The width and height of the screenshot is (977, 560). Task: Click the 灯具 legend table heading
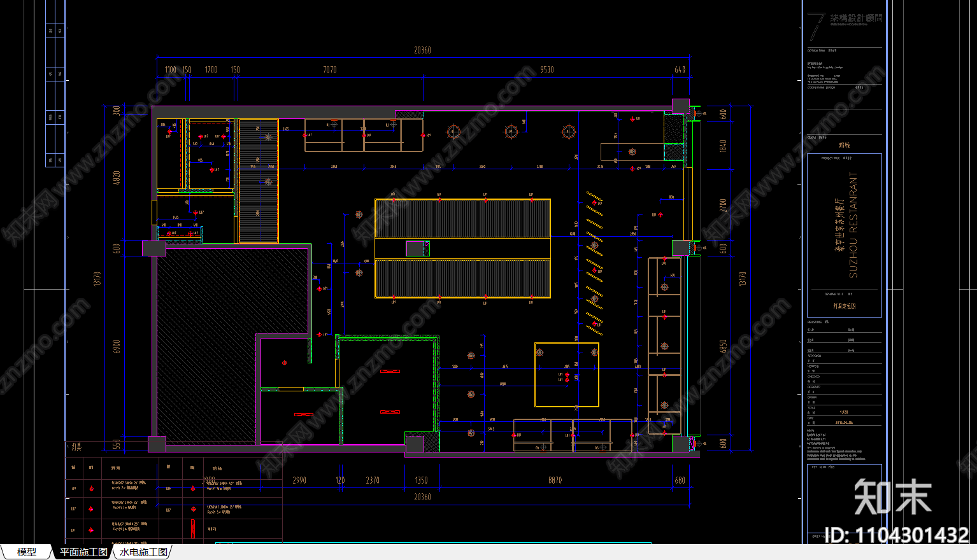[x=76, y=447]
